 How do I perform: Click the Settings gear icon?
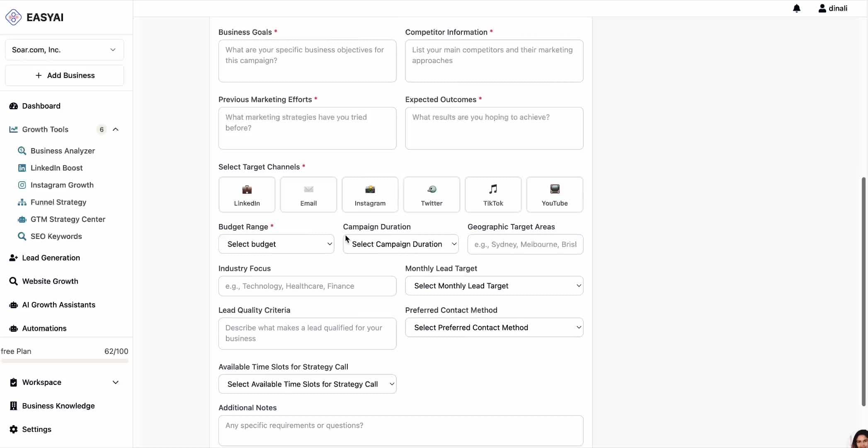pyautogui.click(x=13, y=429)
